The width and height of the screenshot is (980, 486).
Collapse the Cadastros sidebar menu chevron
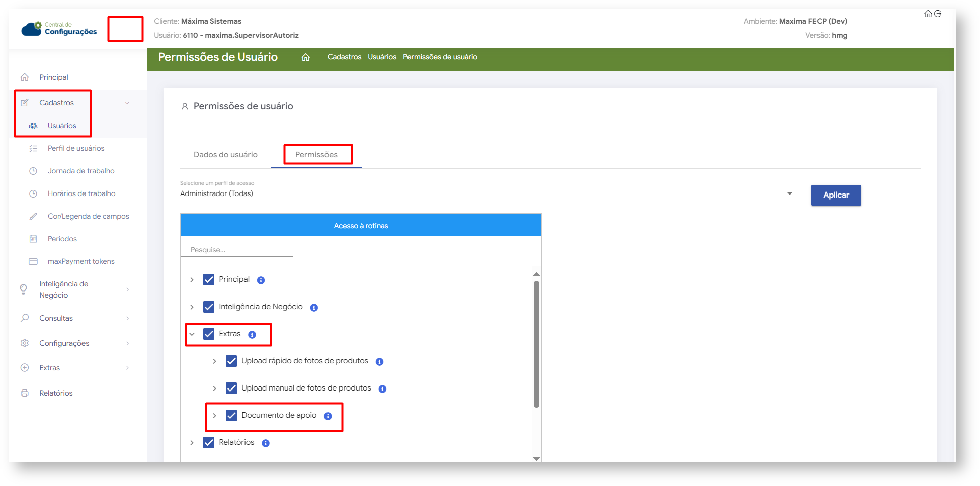click(127, 103)
